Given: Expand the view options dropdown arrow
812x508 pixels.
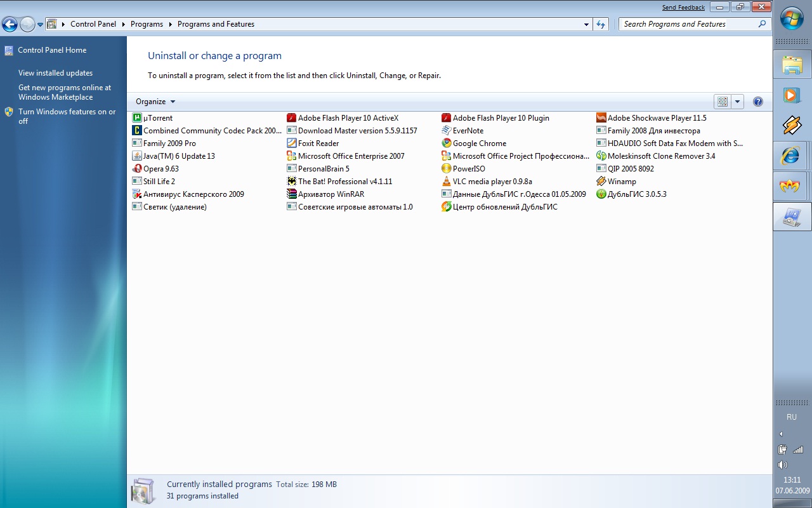Looking at the screenshot, I should tap(737, 102).
